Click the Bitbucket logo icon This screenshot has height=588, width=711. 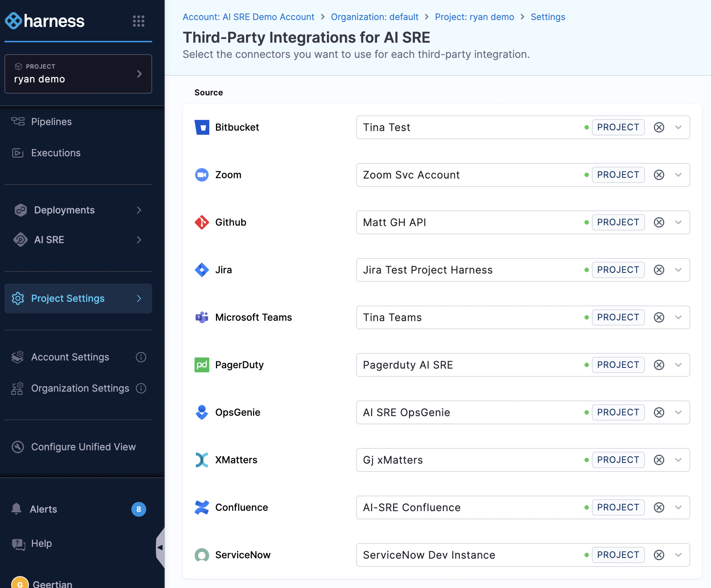pos(202,127)
